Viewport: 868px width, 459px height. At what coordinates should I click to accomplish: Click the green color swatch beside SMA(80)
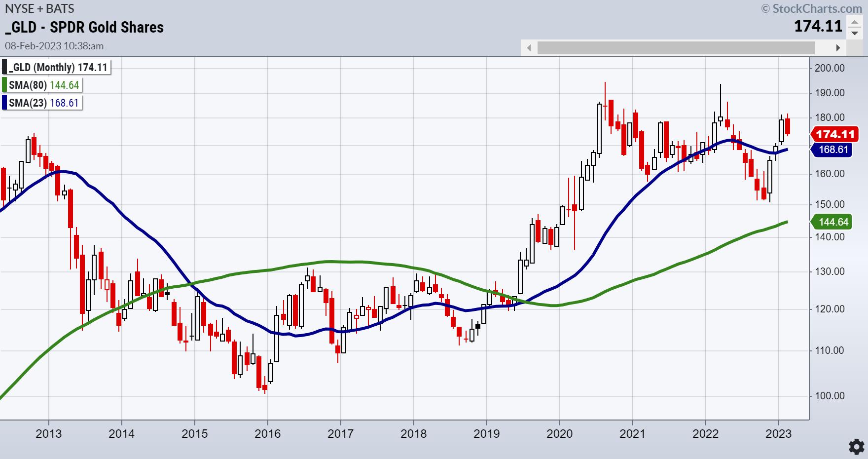click(x=5, y=85)
